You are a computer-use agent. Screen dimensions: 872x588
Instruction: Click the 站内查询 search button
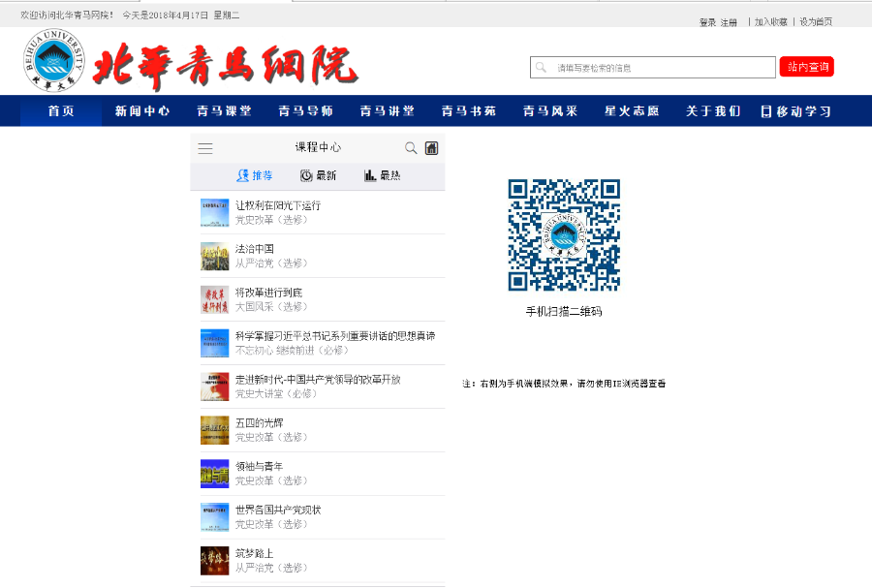[x=807, y=67]
